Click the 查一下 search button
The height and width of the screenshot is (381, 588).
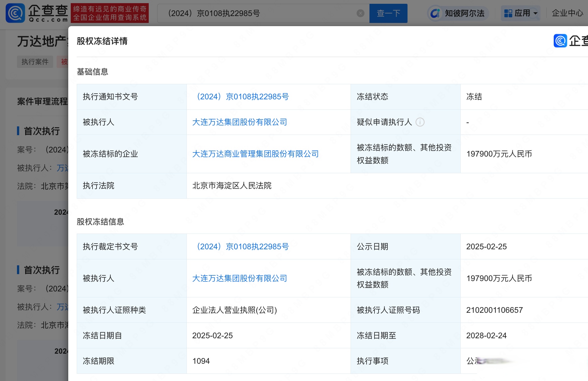tap(388, 13)
